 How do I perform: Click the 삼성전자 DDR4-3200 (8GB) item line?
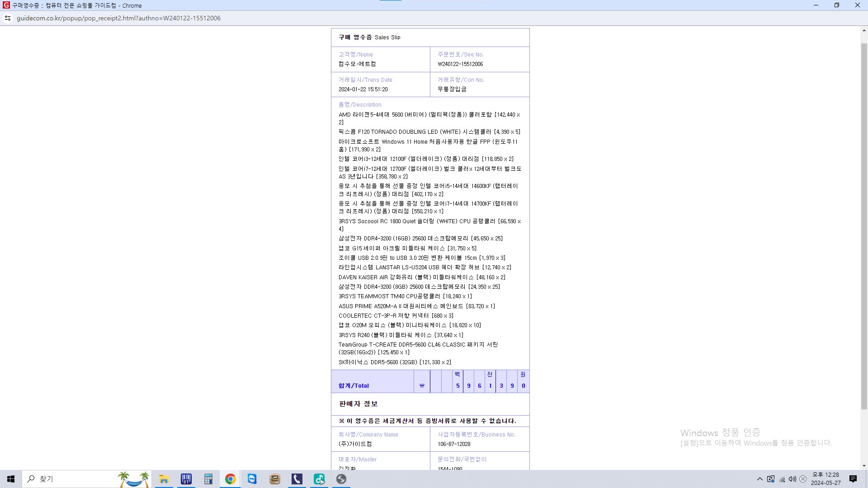419,287
